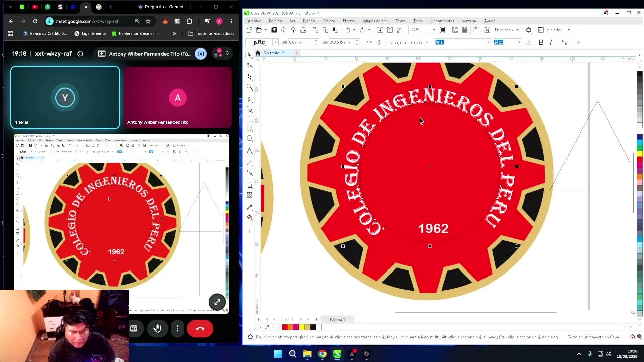
Task: Open Google Chrome from the taskbar
Action: click(x=322, y=354)
